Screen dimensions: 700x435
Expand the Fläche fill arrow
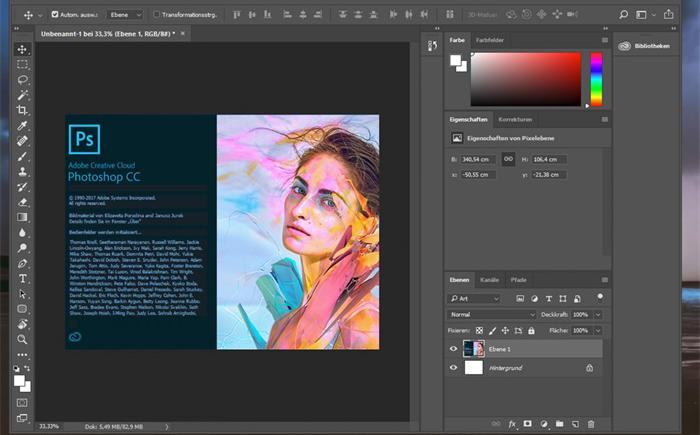point(598,330)
